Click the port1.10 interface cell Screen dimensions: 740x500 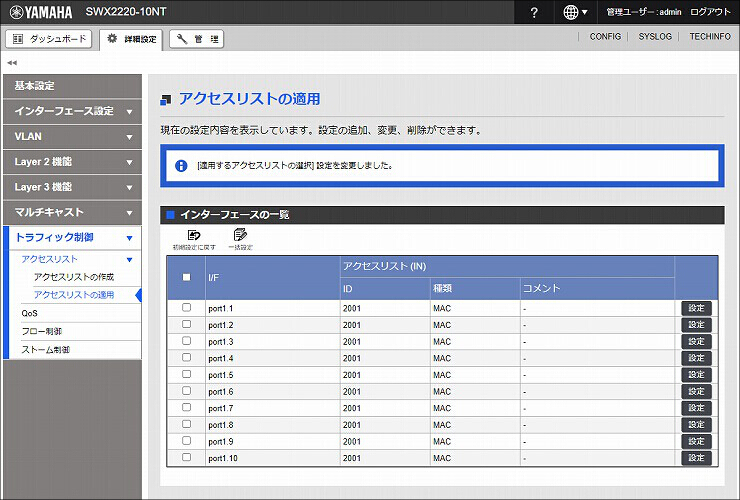273,458
